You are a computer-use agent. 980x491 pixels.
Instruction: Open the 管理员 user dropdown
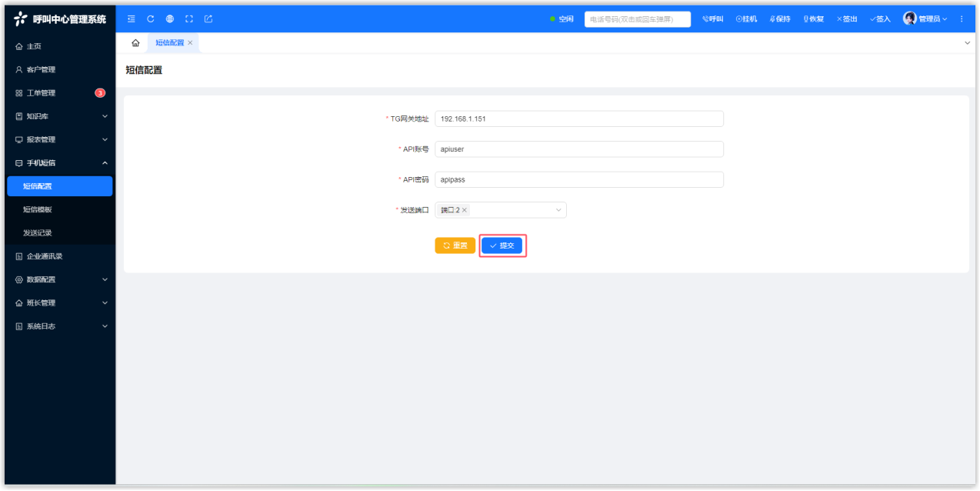[925, 19]
